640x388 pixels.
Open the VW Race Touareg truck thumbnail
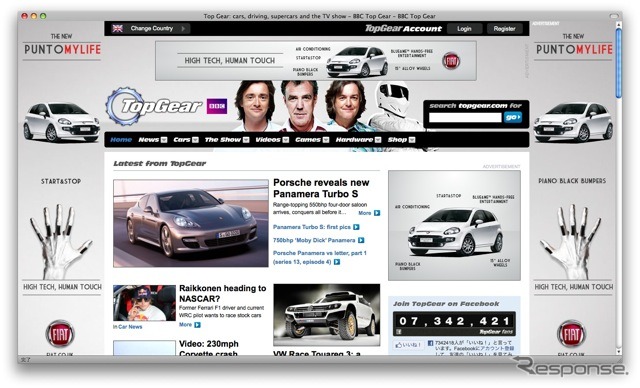pos(327,315)
